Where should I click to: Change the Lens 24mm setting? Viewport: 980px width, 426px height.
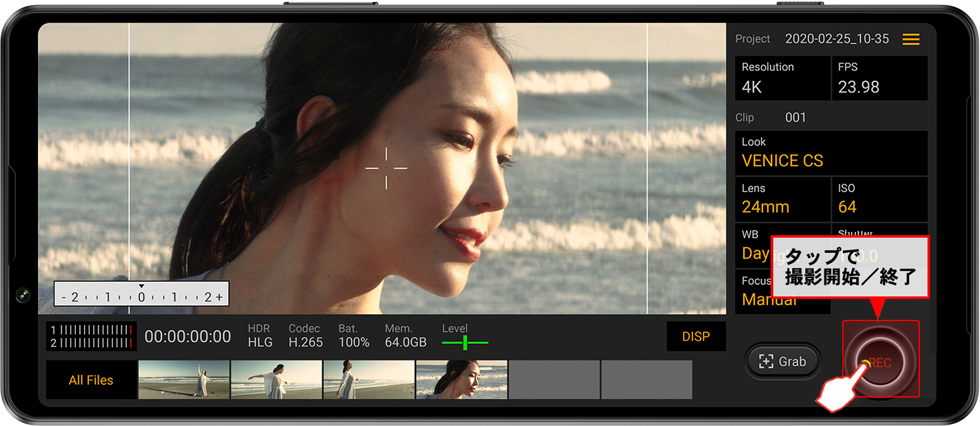coord(782,199)
